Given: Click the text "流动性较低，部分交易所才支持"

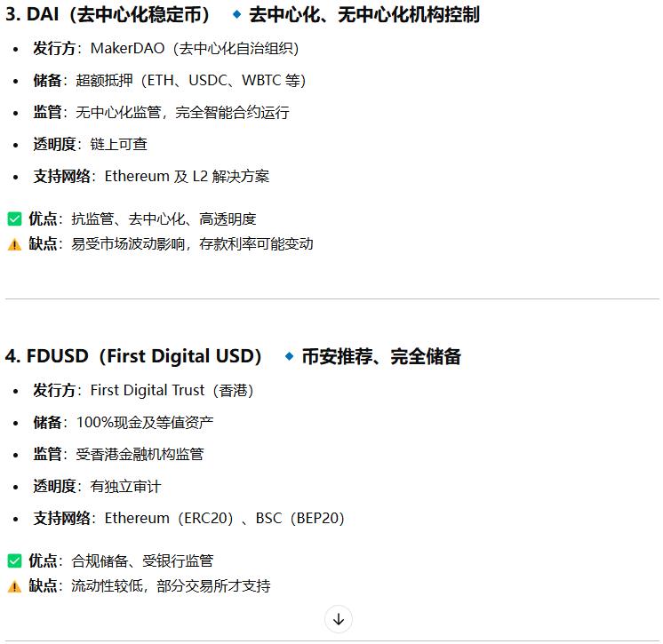Looking at the screenshot, I should (x=171, y=585).
